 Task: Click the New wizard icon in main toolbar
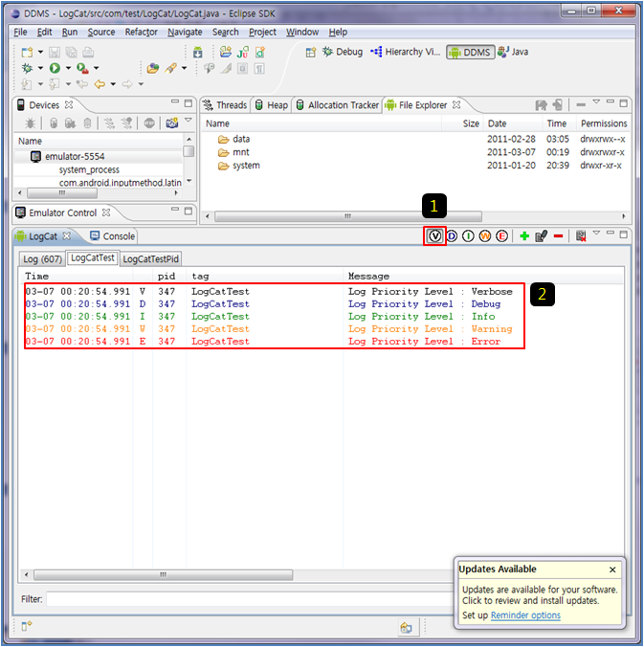27,53
